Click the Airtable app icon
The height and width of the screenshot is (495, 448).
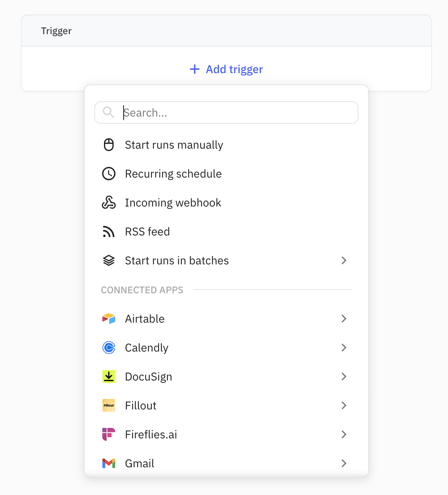(x=109, y=319)
